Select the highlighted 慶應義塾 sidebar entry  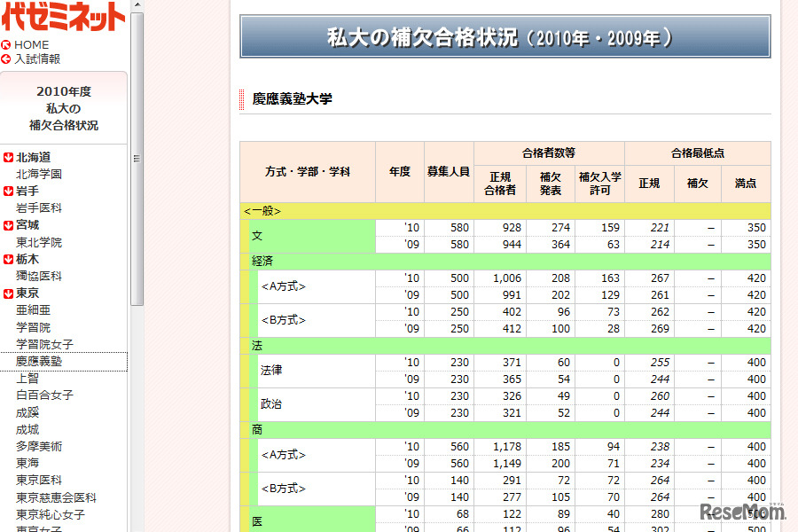(x=39, y=362)
